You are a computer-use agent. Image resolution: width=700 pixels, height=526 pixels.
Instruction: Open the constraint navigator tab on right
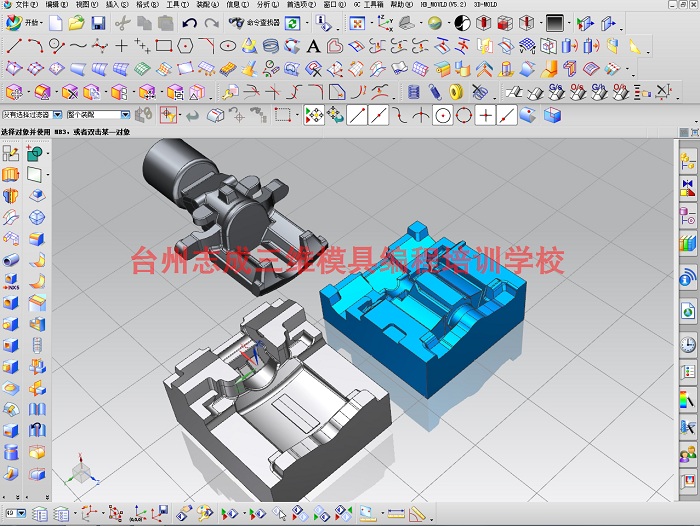point(688,188)
